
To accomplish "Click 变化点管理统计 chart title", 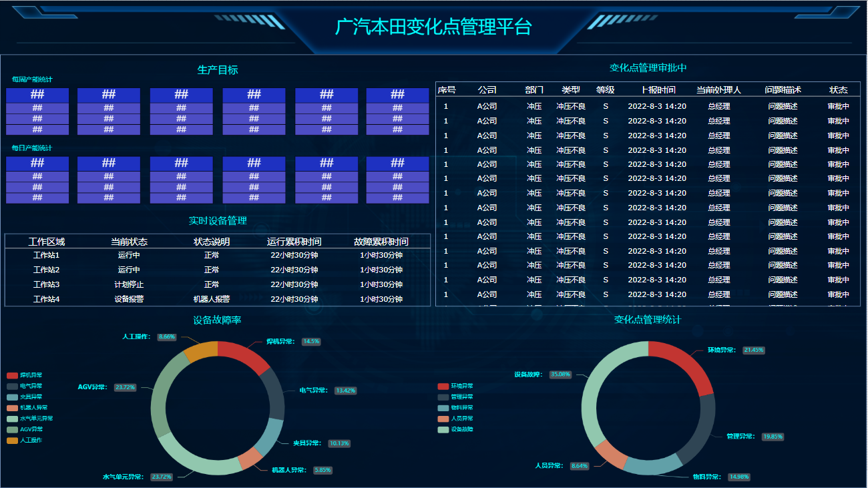I will pos(648,320).
